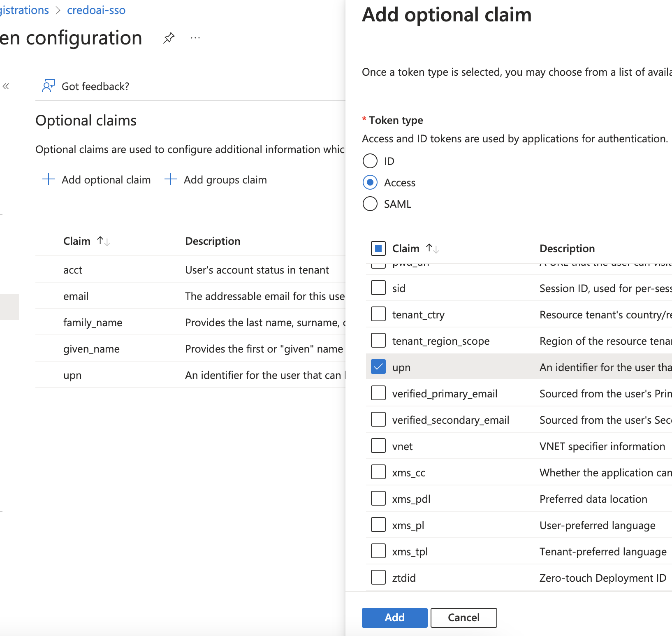The width and height of the screenshot is (672, 636).
Task: Click the Description header in Optional claims table
Action: 213,241
